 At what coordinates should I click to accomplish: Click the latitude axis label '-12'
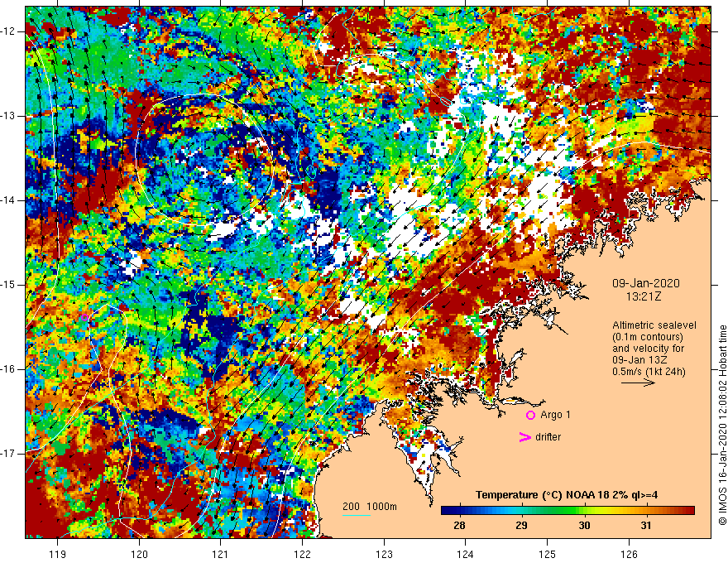click(x=8, y=31)
